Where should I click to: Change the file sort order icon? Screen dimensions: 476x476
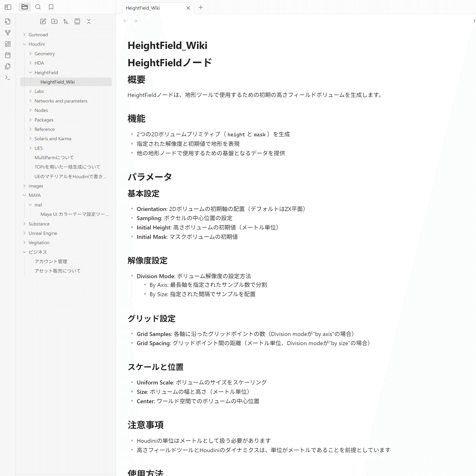click(66, 21)
